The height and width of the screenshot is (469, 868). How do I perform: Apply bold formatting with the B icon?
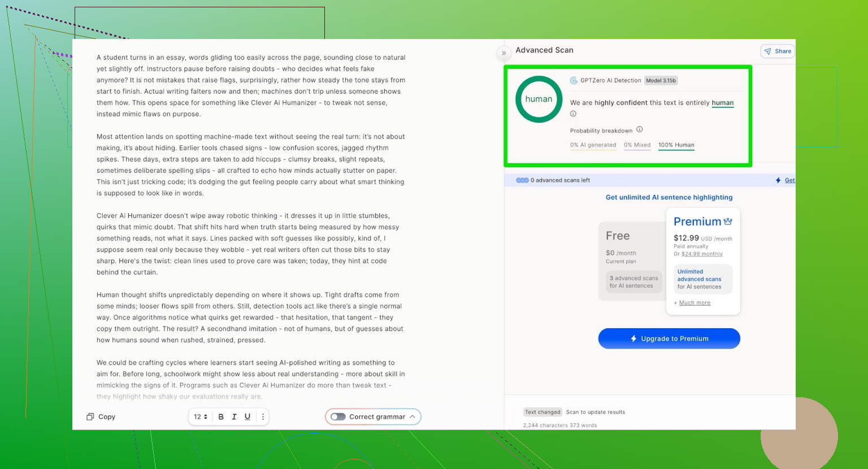(x=221, y=416)
